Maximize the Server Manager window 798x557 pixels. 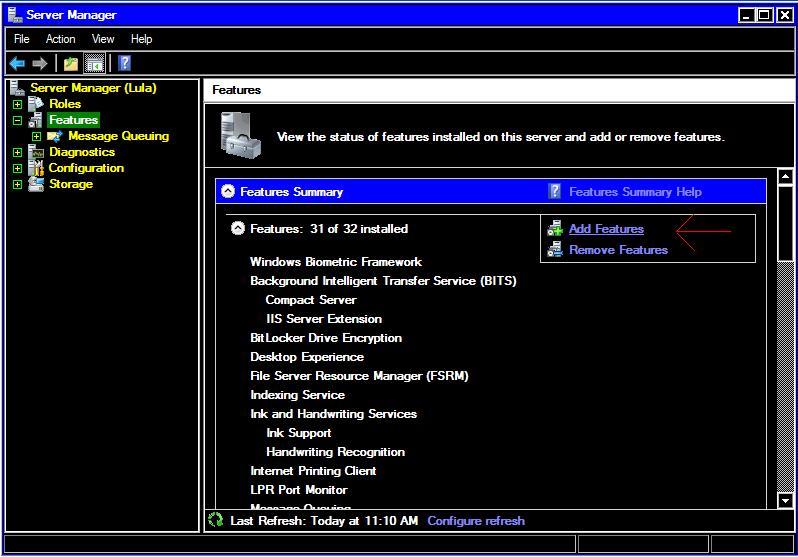[765, 15]
